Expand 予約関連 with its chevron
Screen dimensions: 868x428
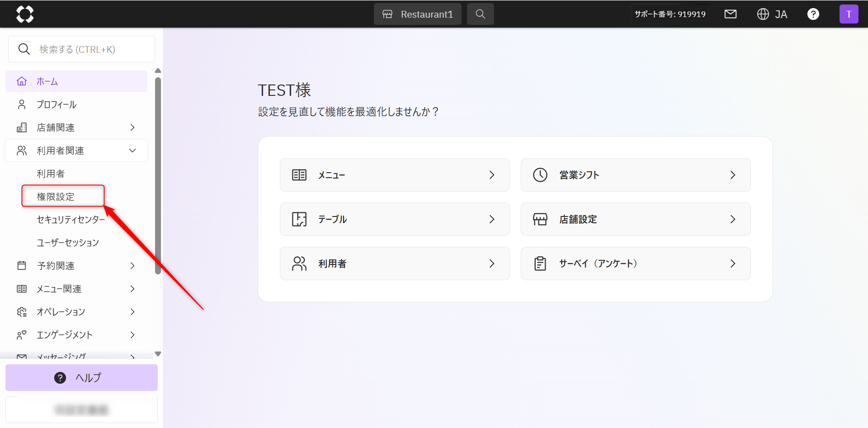click(x=132, y=266)
